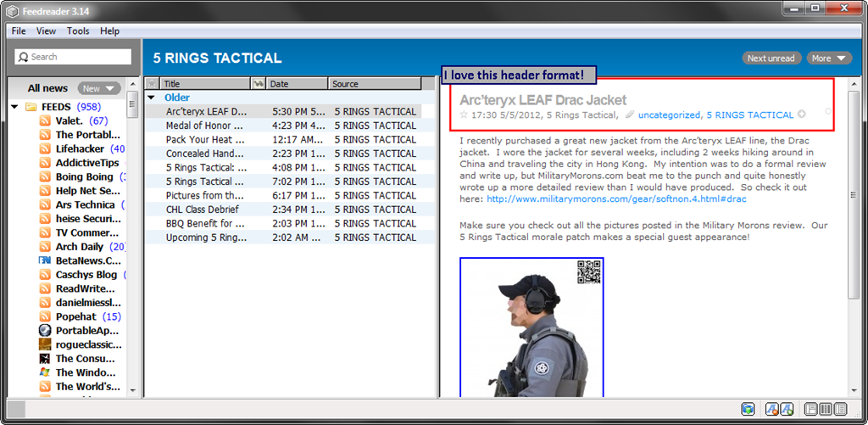Image resolution: width=868 pixels, height=425 pixels.
Task: Click the RSS icon beside Lifehacker feed
Action: point(46,148)
